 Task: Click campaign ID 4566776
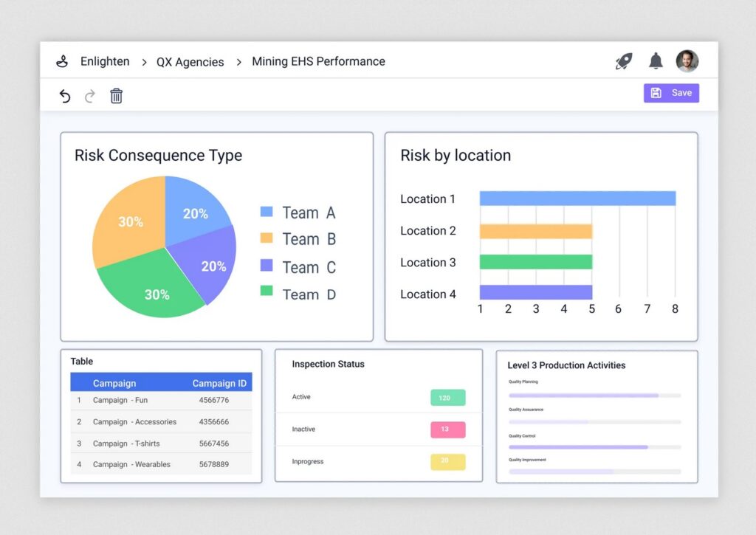(214, 400)
